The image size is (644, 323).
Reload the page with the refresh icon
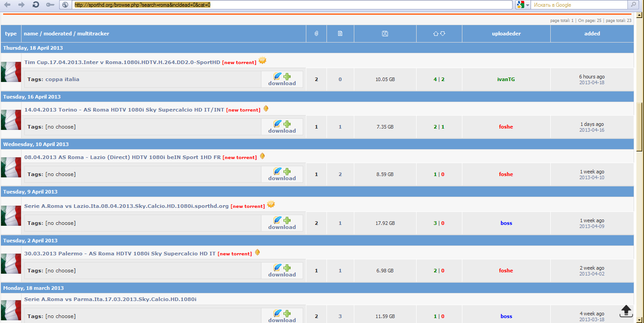36,4
